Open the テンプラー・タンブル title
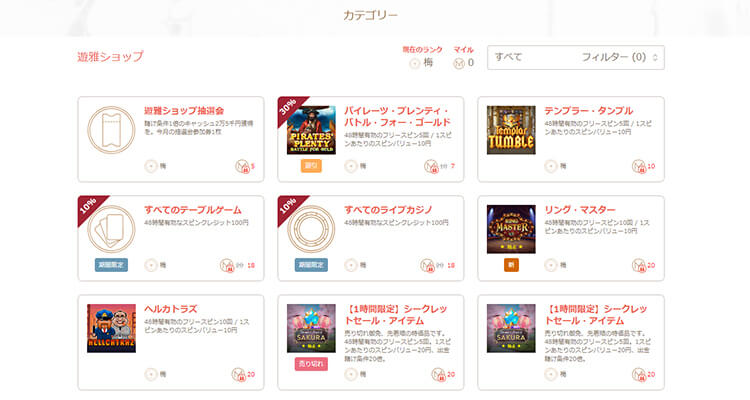 pyautogui.click(x=588, y=111)
